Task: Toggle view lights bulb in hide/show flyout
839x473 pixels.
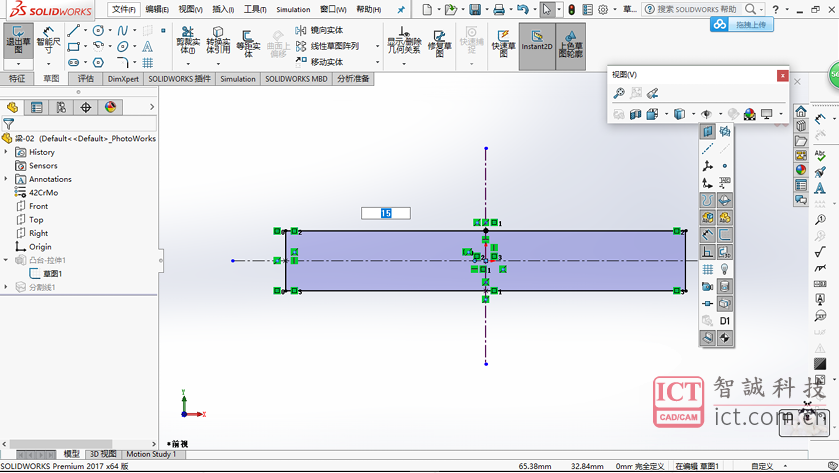Action: 724,269
